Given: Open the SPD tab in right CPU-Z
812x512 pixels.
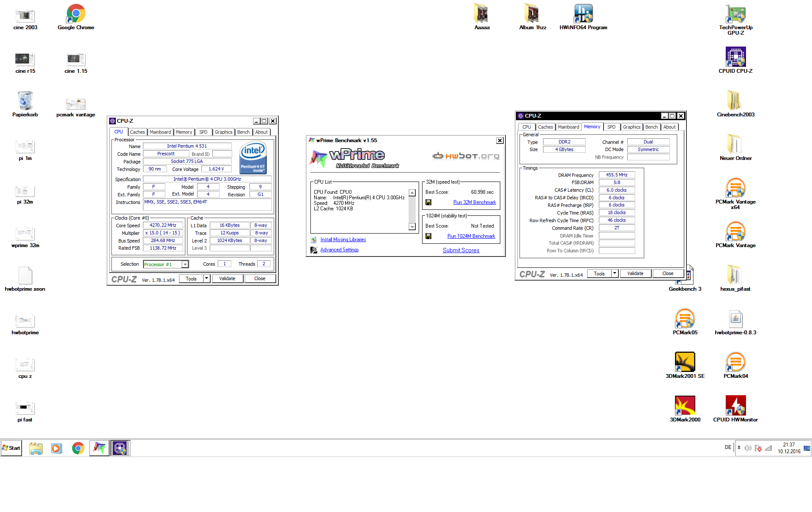Looking at the screenshot, I should [612, 127].
